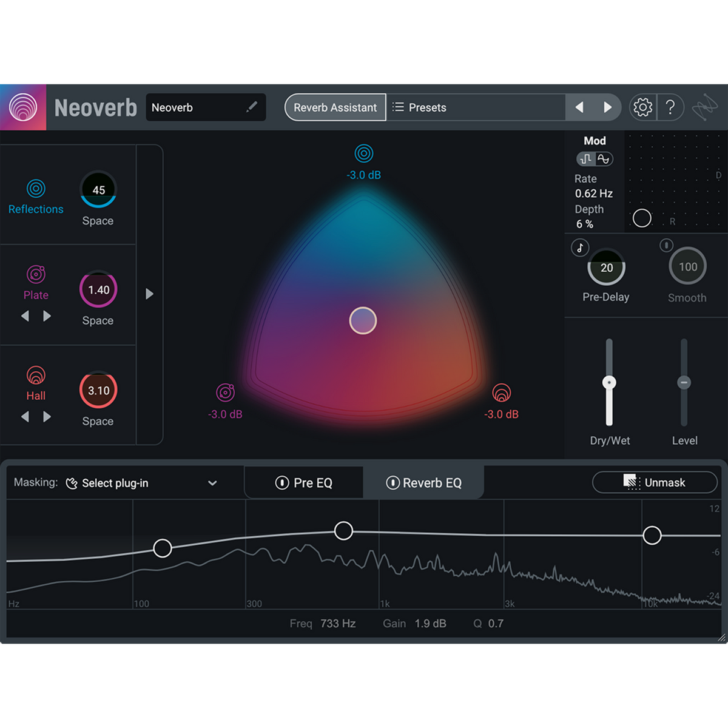Select the Reflections engine icon in left panel

click(x=36, y=189)
